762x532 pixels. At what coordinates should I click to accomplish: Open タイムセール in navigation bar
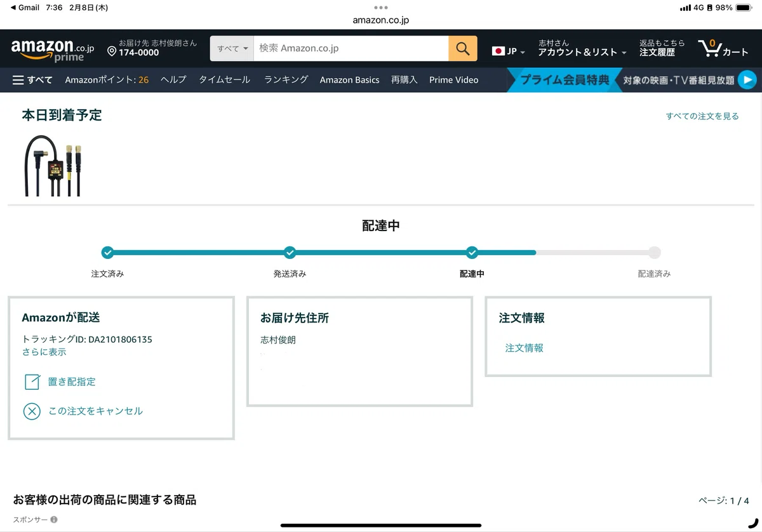coord(224,79)
